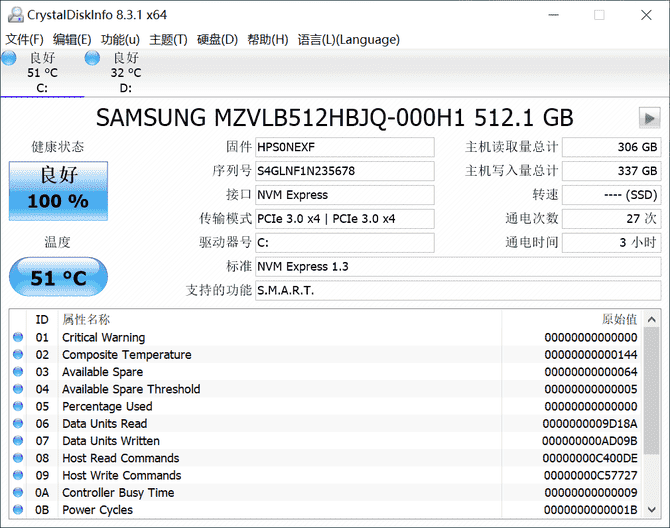The height and width of the screenshot is (528, 670).
Task: Open the 硬盘(D) menu
Action: pyautogui.click(x=217, y=39)
